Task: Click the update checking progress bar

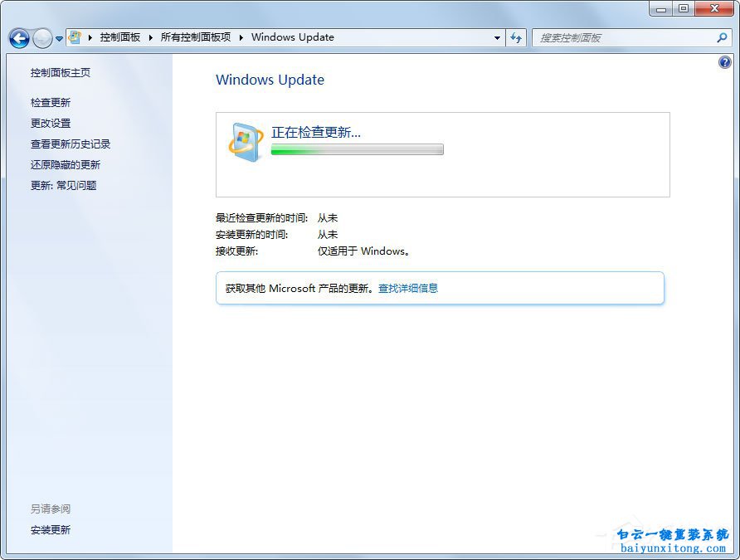Action: (357, 149)
